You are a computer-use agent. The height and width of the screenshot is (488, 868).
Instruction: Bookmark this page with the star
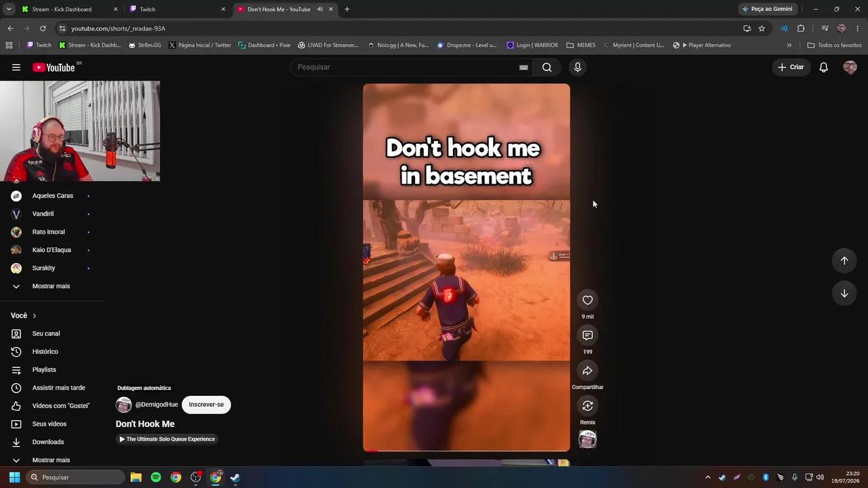762,28
